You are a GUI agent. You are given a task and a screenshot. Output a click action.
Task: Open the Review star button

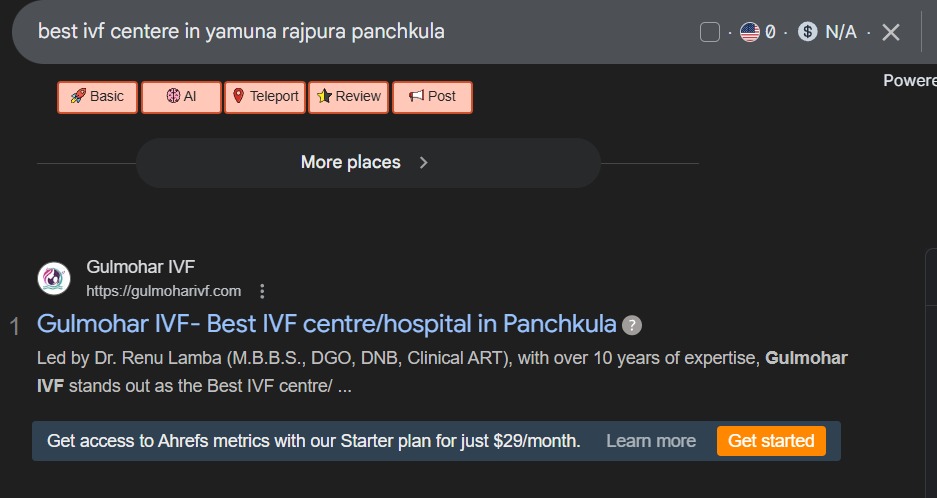tap(349, 97)
